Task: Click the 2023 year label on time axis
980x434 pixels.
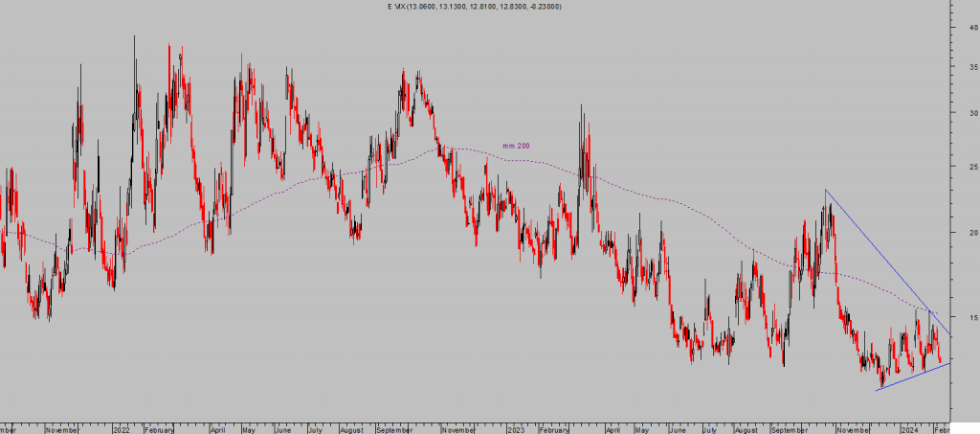Action: [516, 430]
